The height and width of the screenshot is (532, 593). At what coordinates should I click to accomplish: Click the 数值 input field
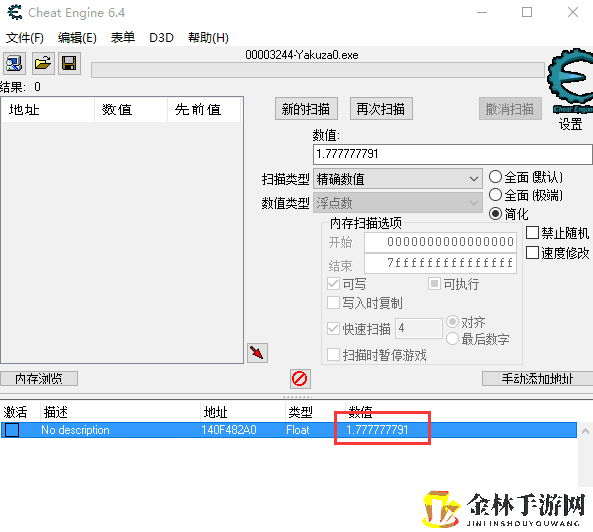click(452, 154)
